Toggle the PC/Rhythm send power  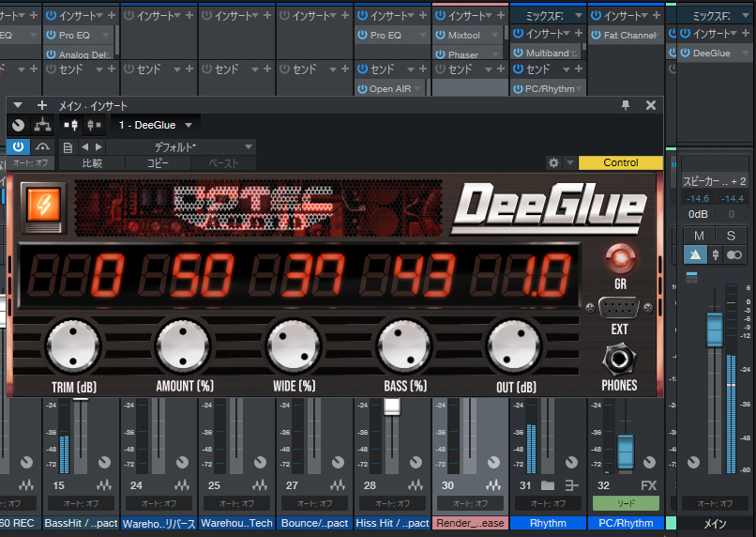518,89
